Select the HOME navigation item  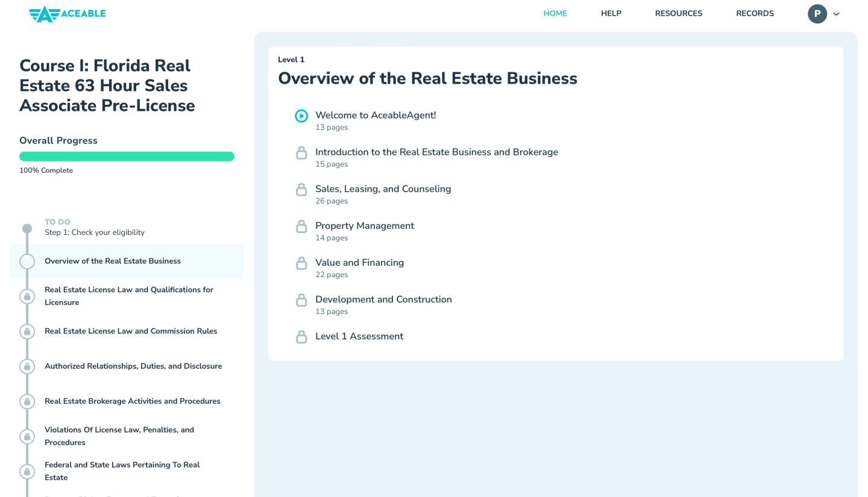[x=555, y=13]
